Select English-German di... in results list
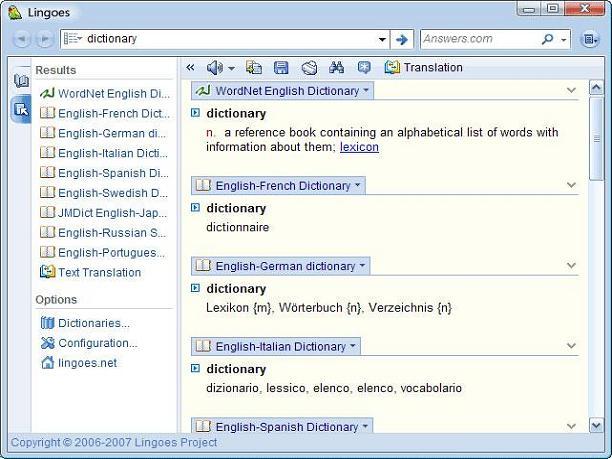 coord(103,133)
